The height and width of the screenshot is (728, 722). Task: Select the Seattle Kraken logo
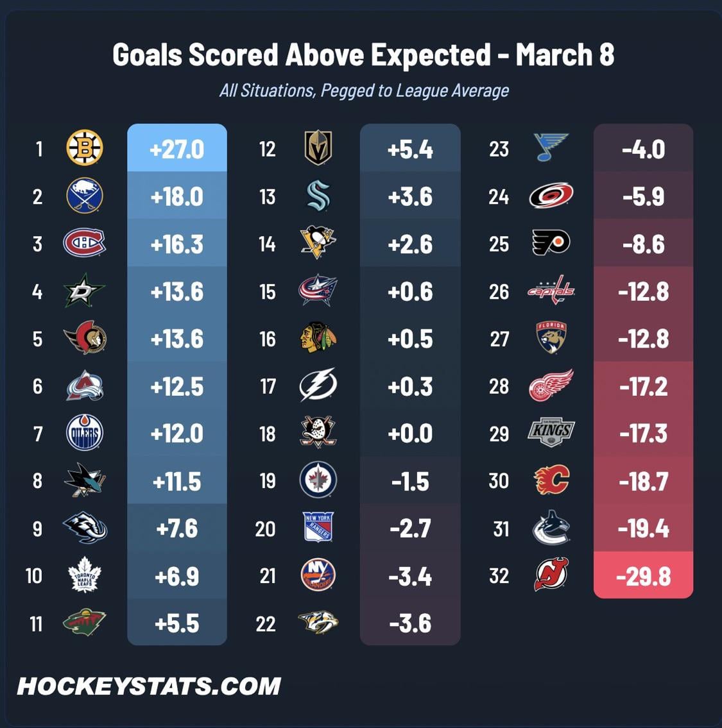[318, 196]
